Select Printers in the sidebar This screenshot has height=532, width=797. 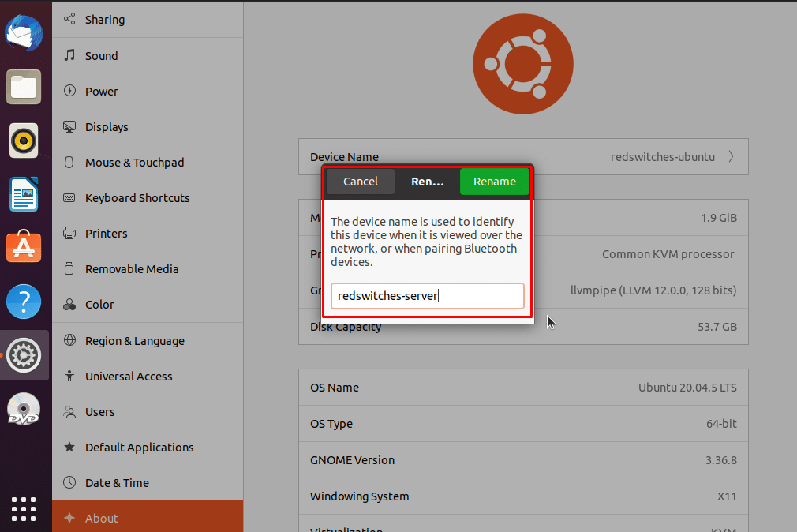[x=148, y=234]
